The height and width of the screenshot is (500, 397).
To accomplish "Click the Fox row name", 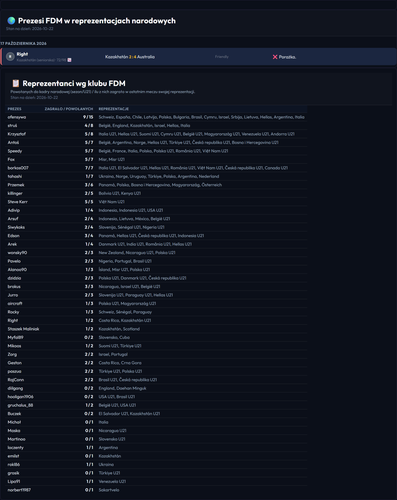I will coord(11,159).
